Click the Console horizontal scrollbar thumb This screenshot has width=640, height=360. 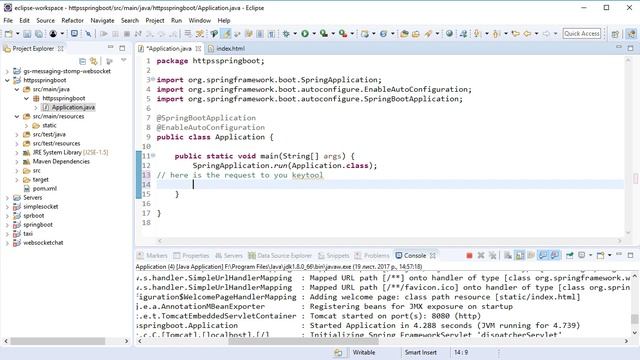point(304,341)
